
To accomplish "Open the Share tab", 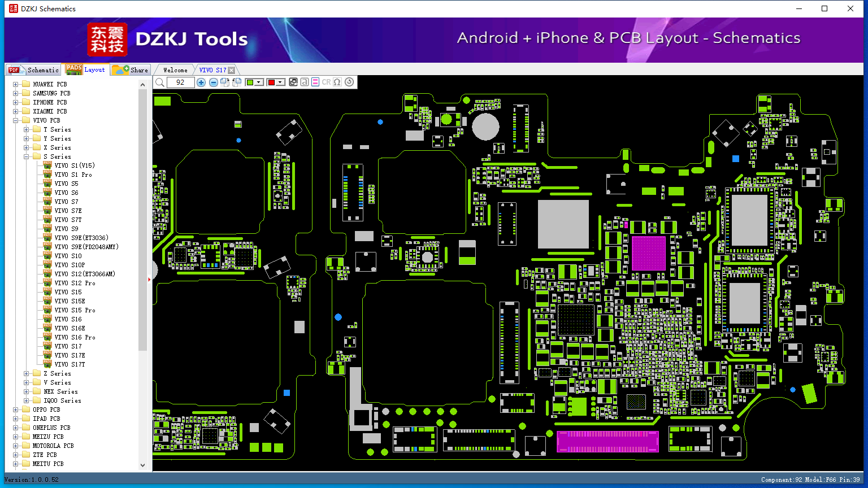I will point(131,70).
